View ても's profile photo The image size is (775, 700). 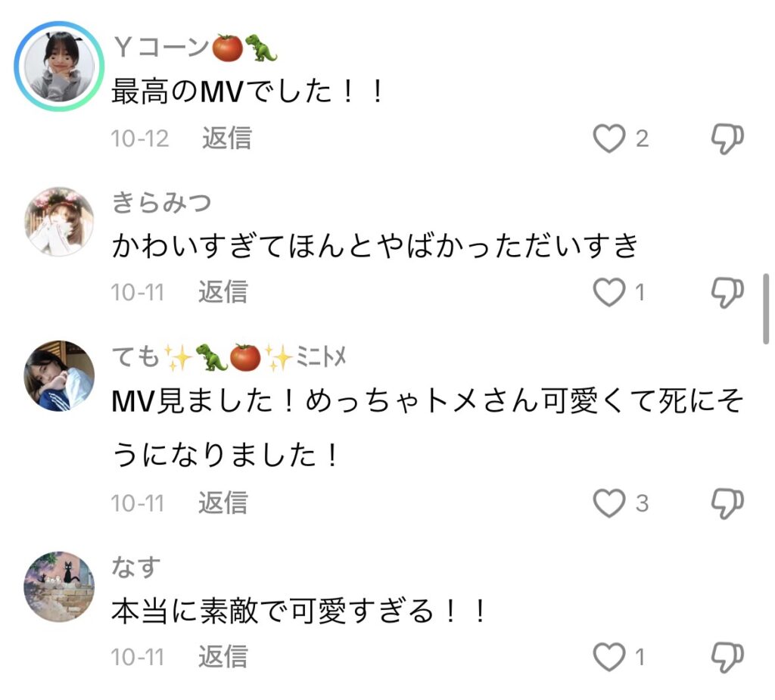coord(59,375)
